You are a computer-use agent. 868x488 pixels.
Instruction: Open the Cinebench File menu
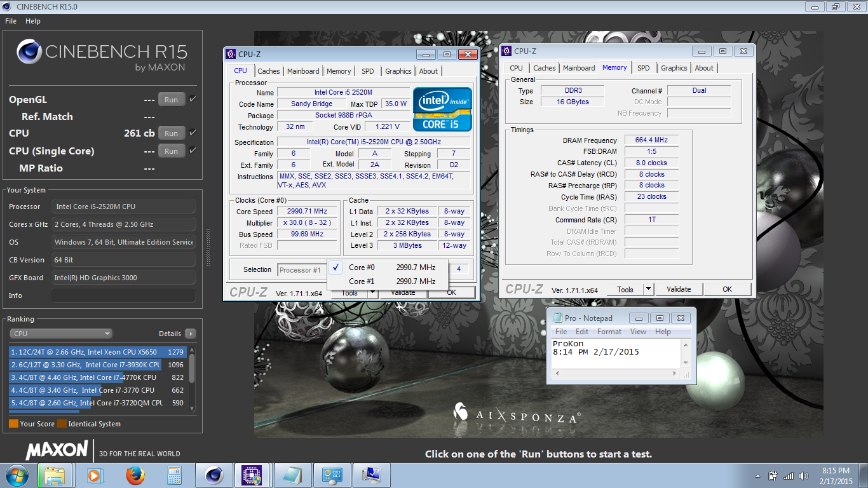[11, 21]
